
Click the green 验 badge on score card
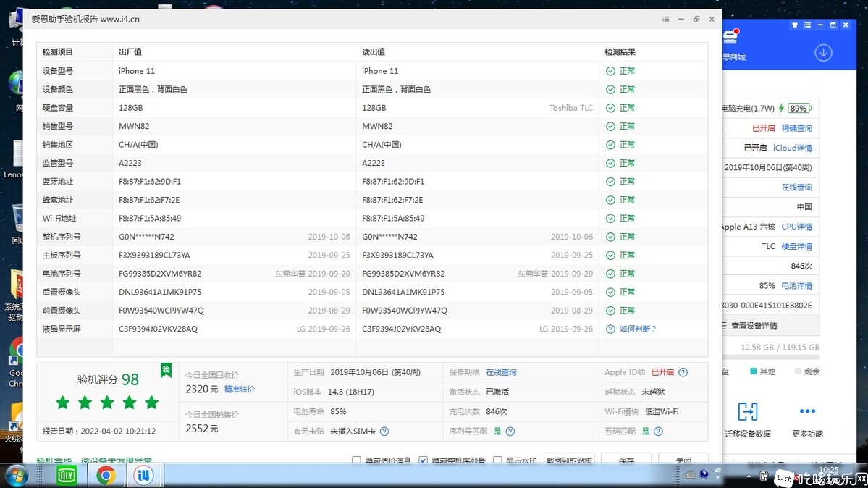(x=166, y=370)
